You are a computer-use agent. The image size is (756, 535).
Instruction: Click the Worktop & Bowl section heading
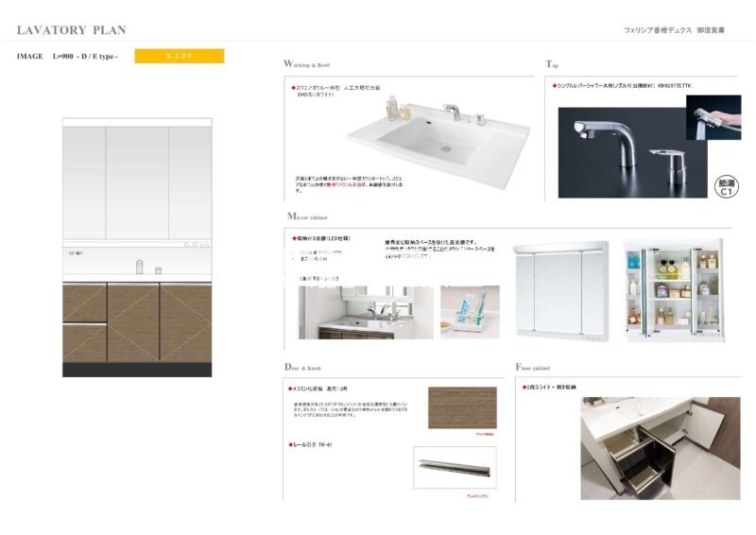307,64
